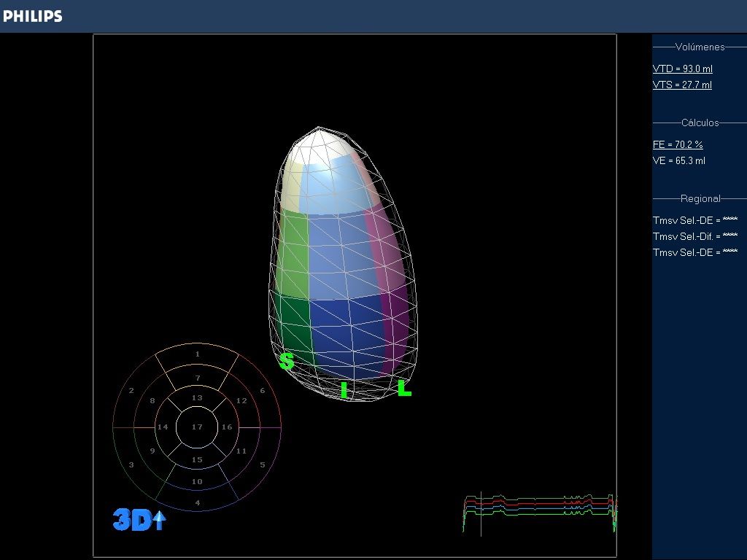
Task: Click the green L marker beside the model
Action: (404, 389)
